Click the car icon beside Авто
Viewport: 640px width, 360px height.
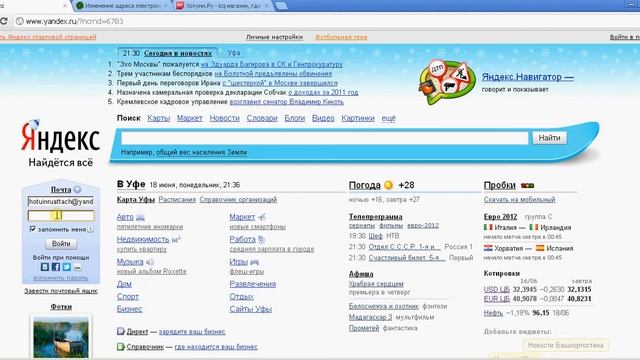pyautogui.click(x=140, y=218)
